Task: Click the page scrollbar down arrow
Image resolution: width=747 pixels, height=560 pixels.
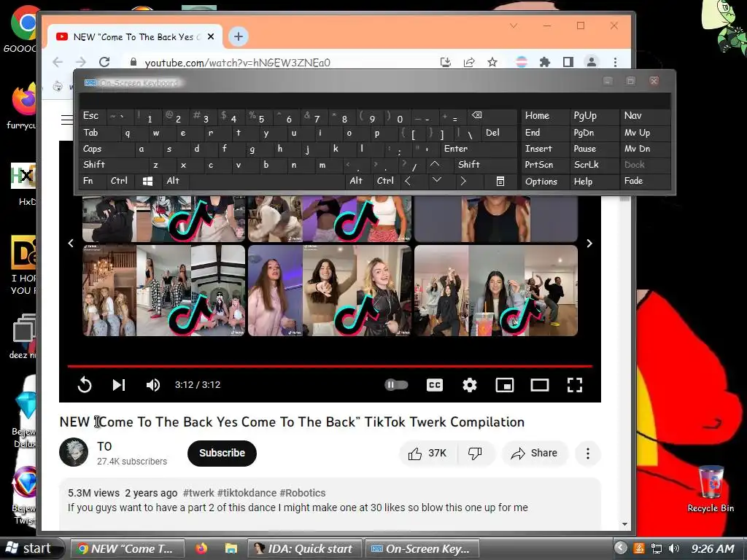Action: (624, 524)
